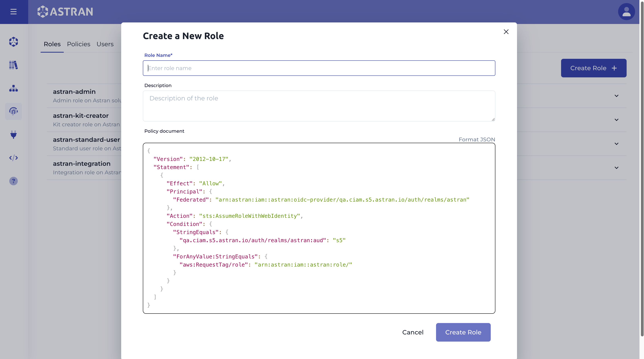
Task: Click the Format JSON link
Action: [477, 140]
